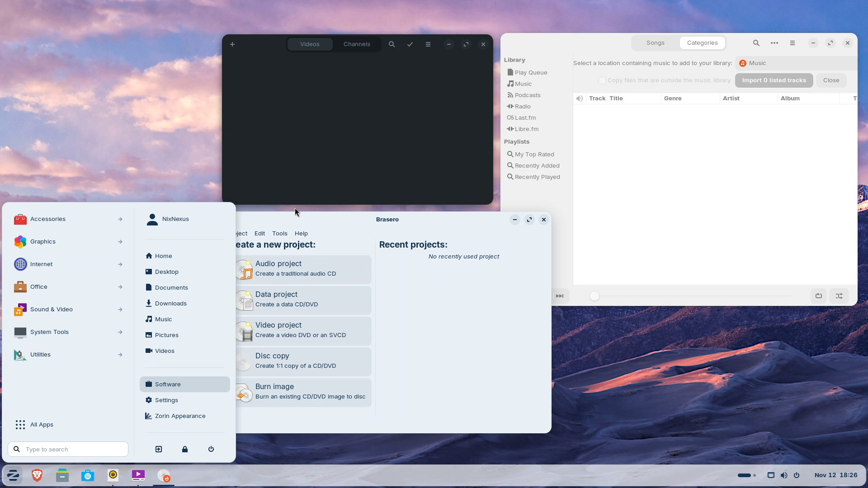Open search in the music library header
The width and height of the screenshot is (868, 488).
click(x=756, y=43)
